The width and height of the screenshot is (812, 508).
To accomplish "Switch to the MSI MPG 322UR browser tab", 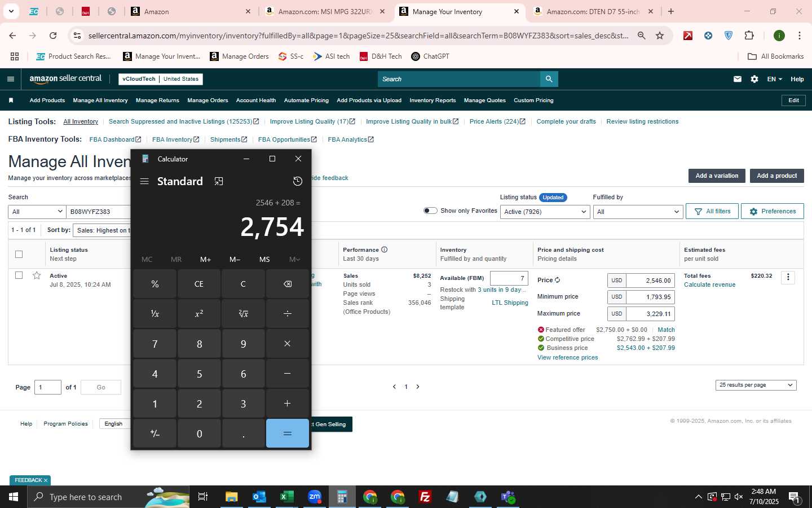I will point(325,11).
